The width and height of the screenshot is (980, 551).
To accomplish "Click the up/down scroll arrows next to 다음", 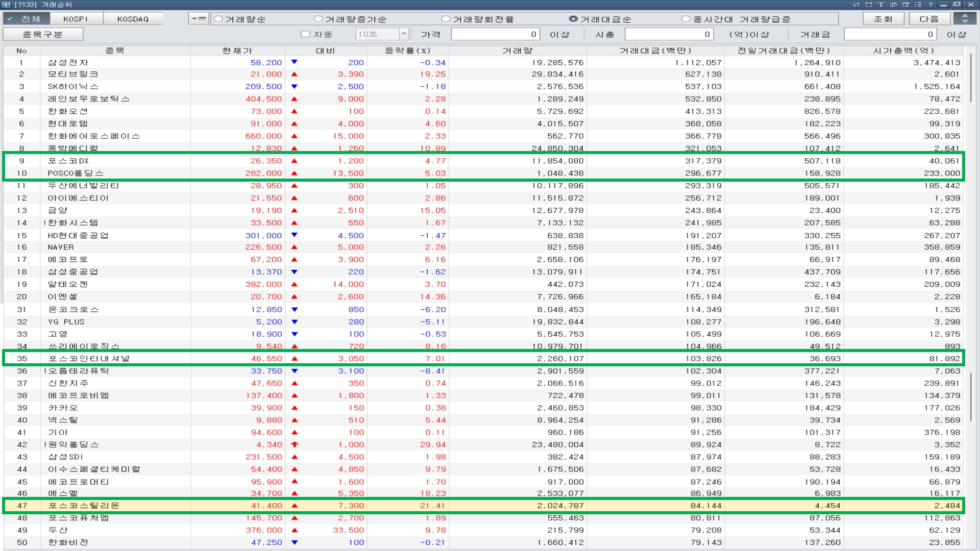I will pyautogui.click(x=965, y=19).
